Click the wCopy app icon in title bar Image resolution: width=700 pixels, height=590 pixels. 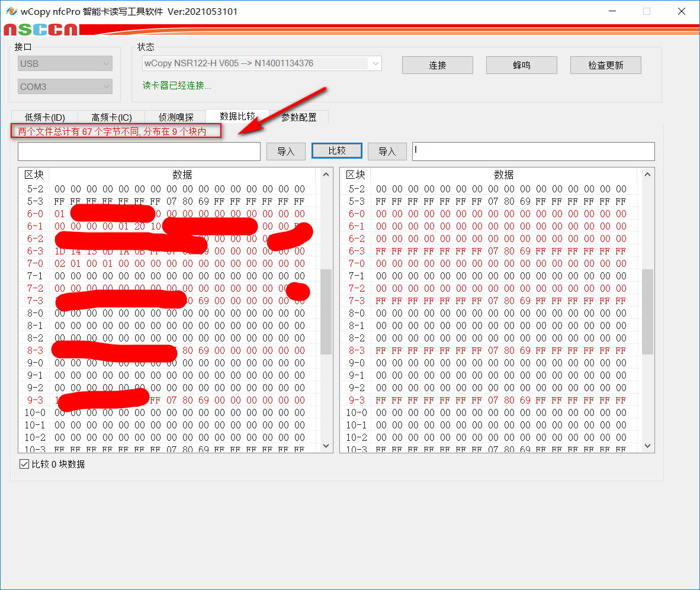tap(12, 11)
